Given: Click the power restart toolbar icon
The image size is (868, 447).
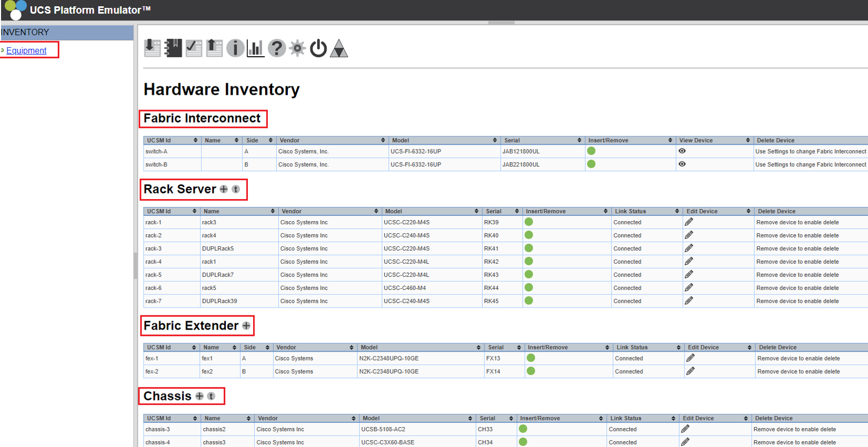Looking at the screenshot, I should [318, 48].
